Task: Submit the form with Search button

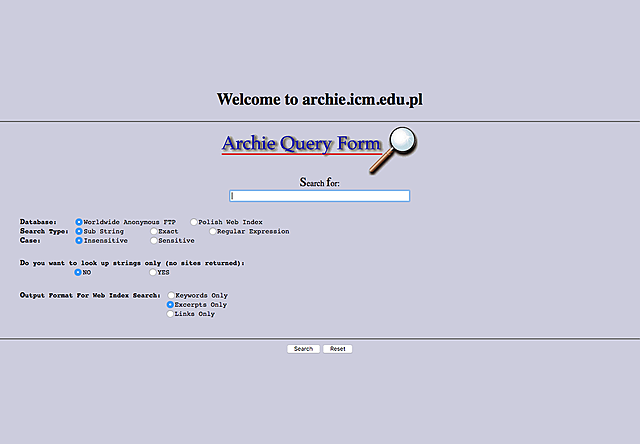Action: click(x=303, y=349)
